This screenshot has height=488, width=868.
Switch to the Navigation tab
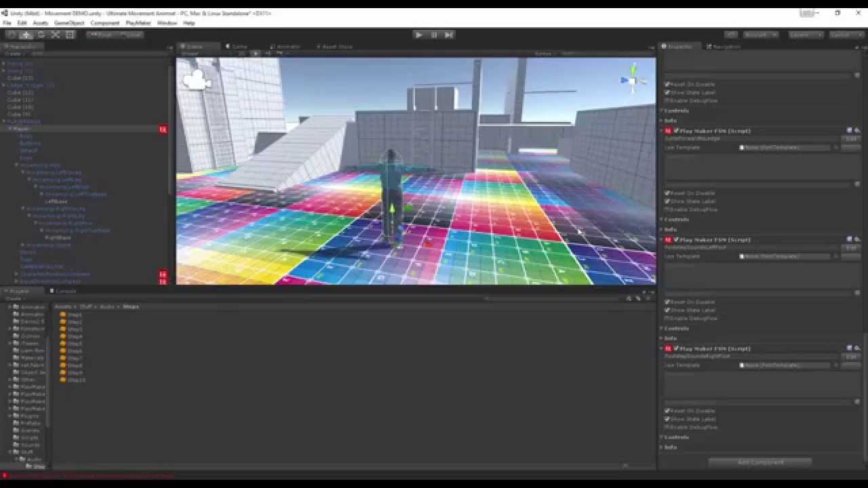pos(724,47)
